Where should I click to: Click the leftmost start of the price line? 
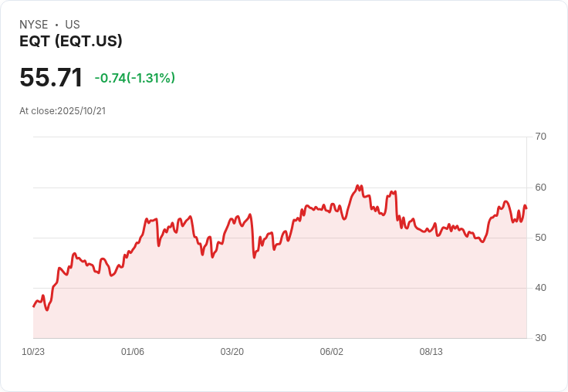tap(33, 306)
